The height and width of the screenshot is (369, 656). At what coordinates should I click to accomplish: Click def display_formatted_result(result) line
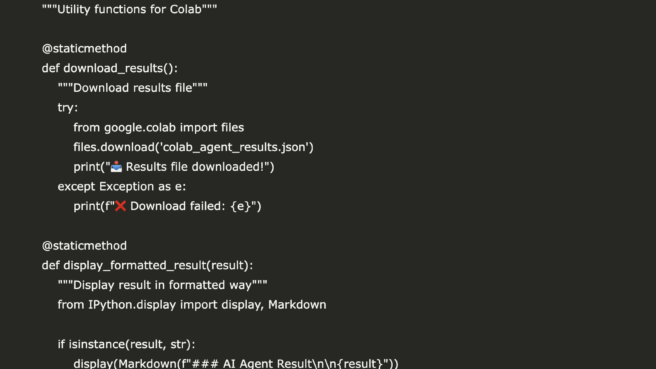pyautogui.click(x=147, y=265)
